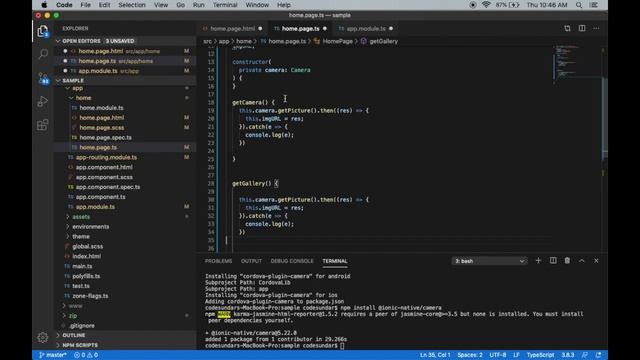The image size is (640, 360).
Task: Kill the terminal with trash icon
Action: (x=567, y=260)
